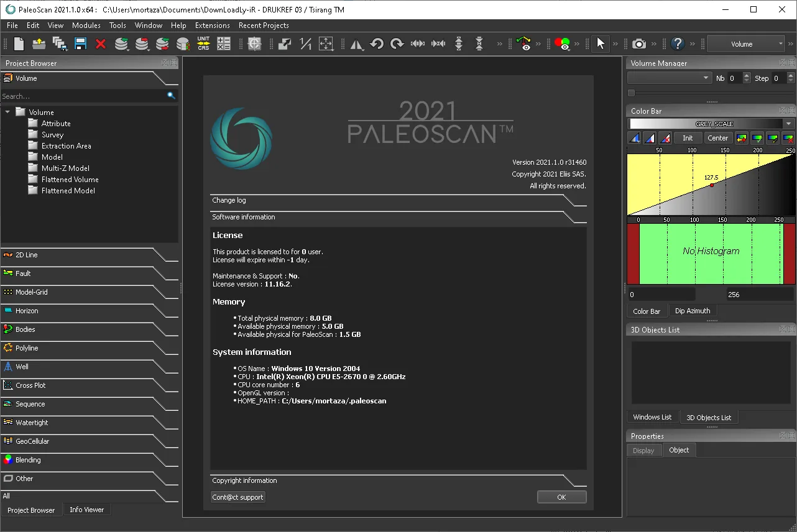
Task: Switch to the Display properties tab
Action: (643, 450)
